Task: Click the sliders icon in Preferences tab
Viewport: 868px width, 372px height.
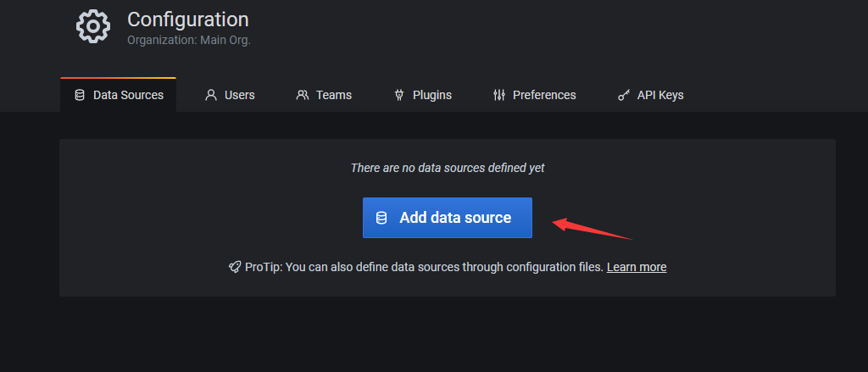Action: pyautogui.click(x=499, y=95)
